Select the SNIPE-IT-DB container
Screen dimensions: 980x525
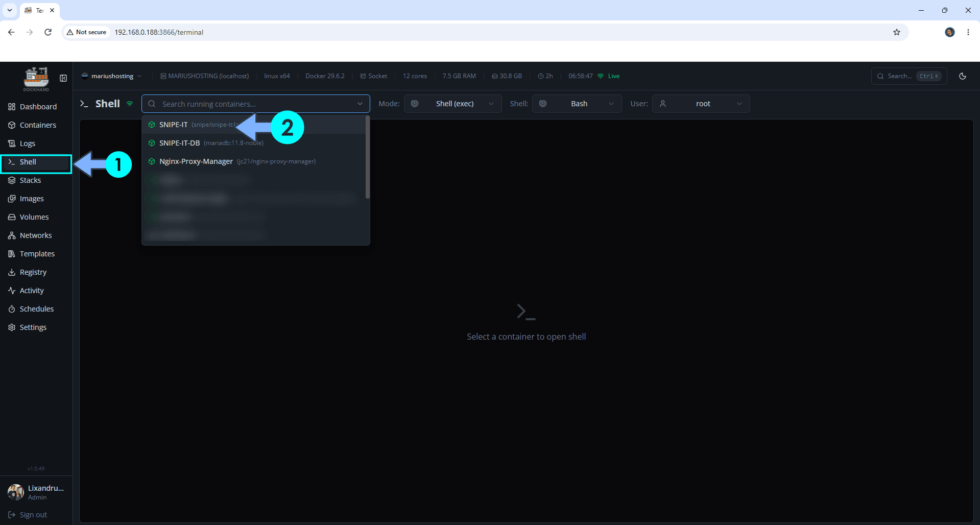254,143
